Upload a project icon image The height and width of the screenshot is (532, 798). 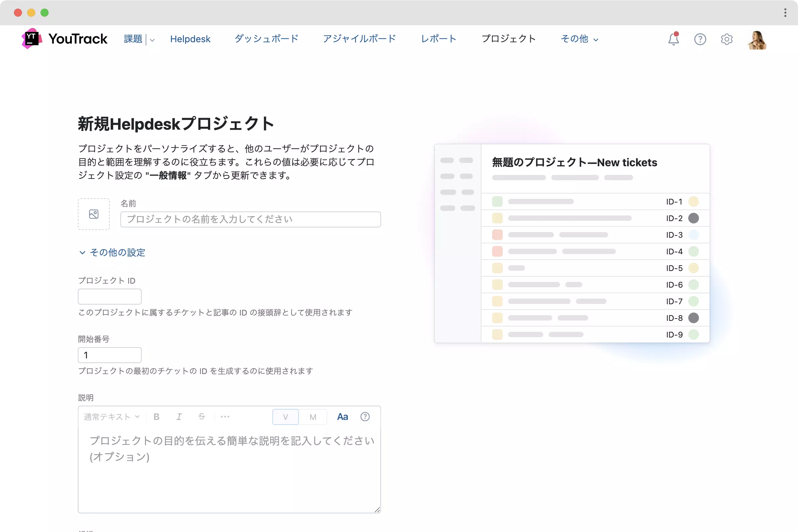[94, 214]
